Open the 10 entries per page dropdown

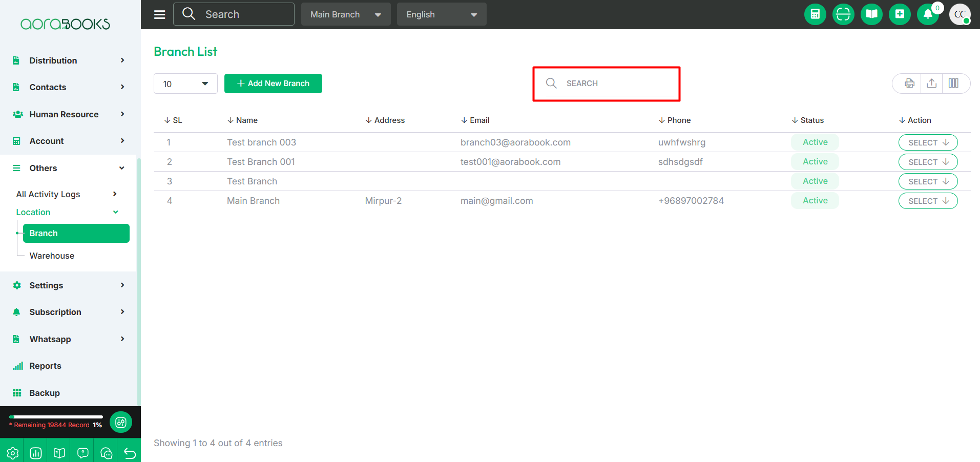point(185,83)
